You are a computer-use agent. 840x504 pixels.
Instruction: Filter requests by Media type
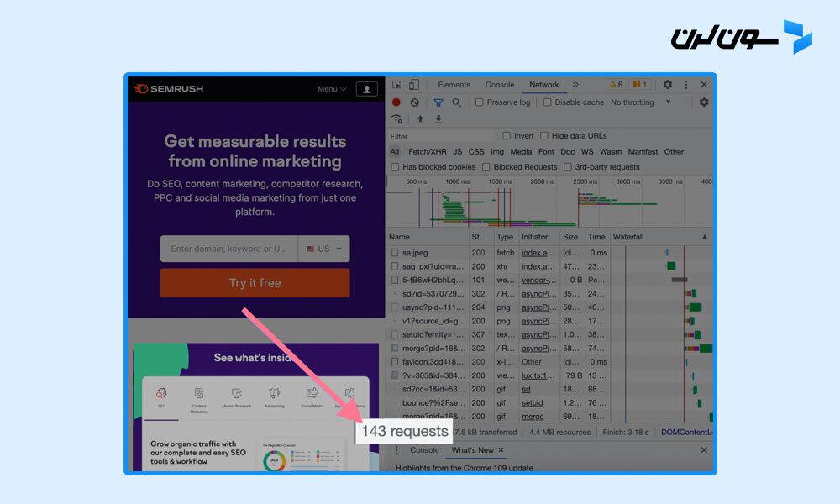521,151
